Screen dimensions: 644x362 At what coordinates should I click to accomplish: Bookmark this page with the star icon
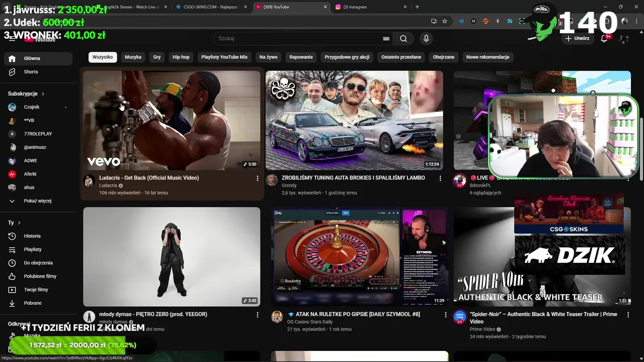[x=445, y=21]
